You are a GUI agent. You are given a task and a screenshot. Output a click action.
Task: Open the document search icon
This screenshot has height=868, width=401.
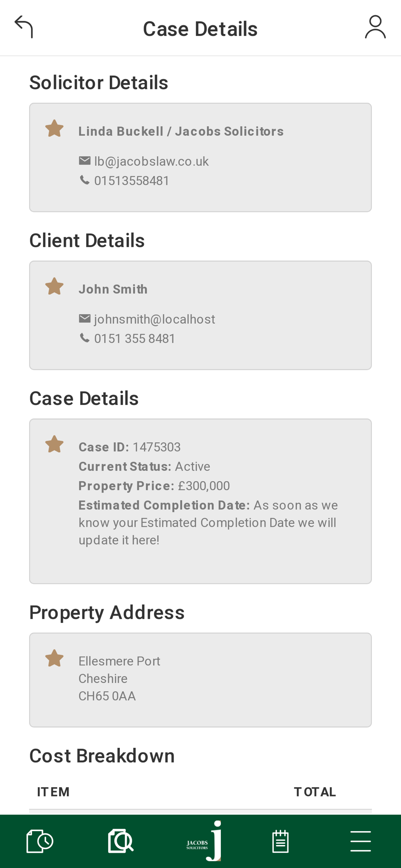coord(121,841)
